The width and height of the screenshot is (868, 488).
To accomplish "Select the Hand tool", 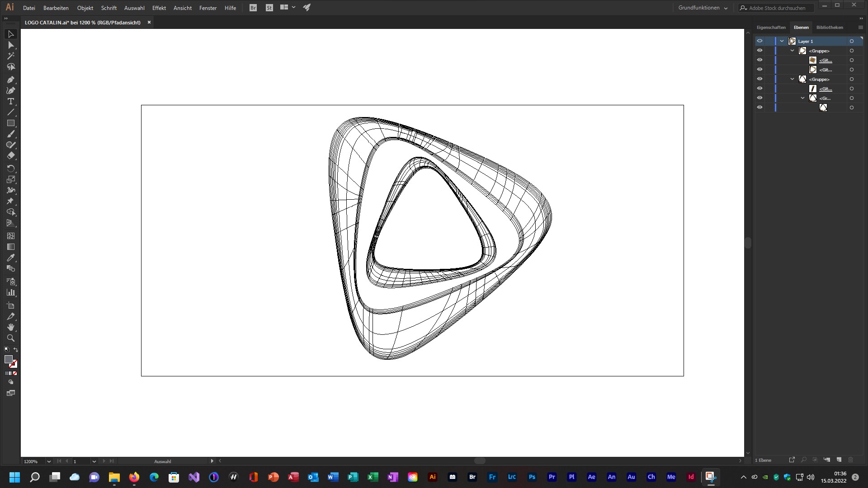I will pos(11,327).
